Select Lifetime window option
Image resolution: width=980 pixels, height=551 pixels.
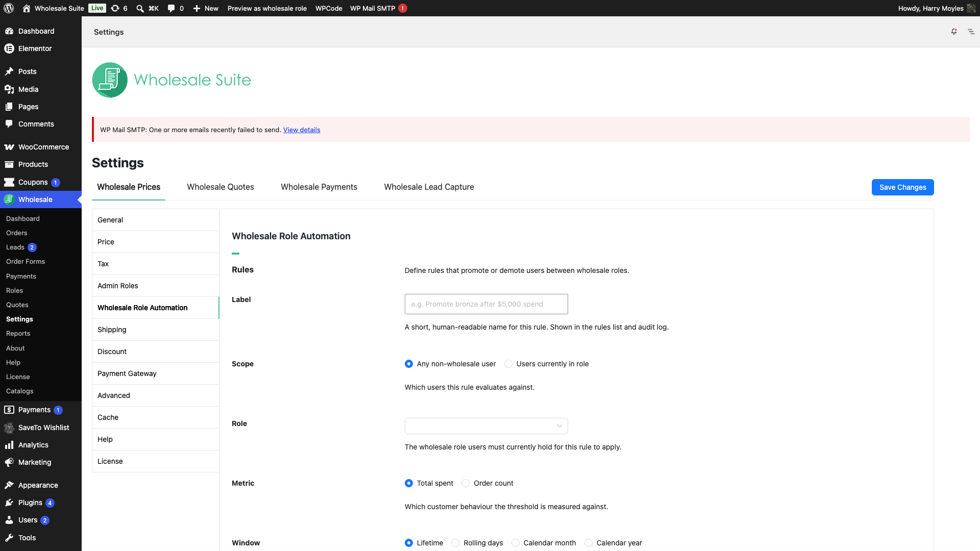tap(409, 543)
